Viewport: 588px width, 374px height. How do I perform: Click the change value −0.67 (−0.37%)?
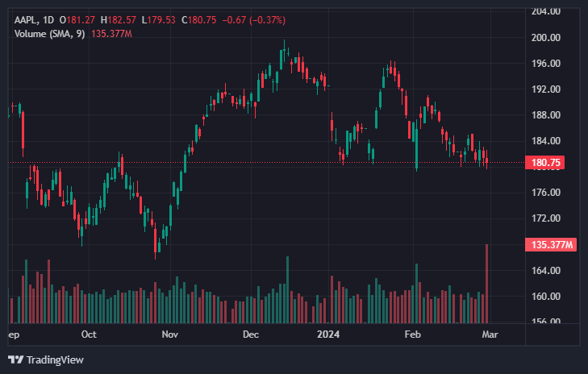pyautogui.click(x=254, y=20)
